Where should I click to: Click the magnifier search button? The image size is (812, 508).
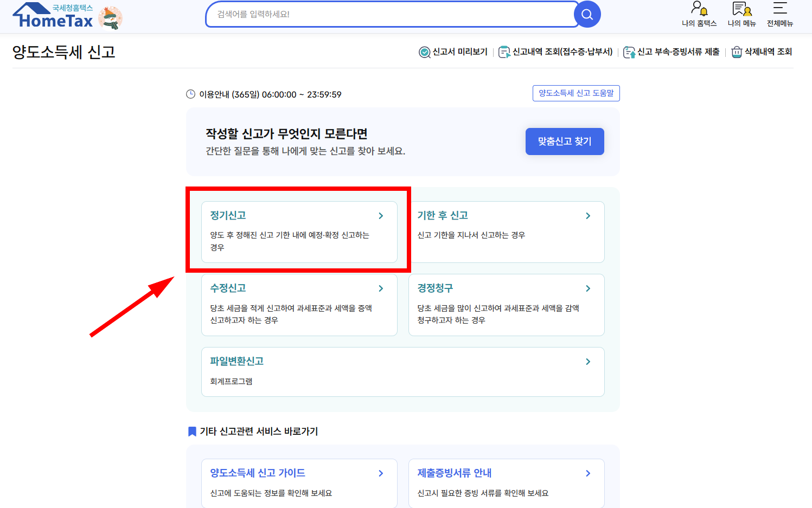(587, 15)
